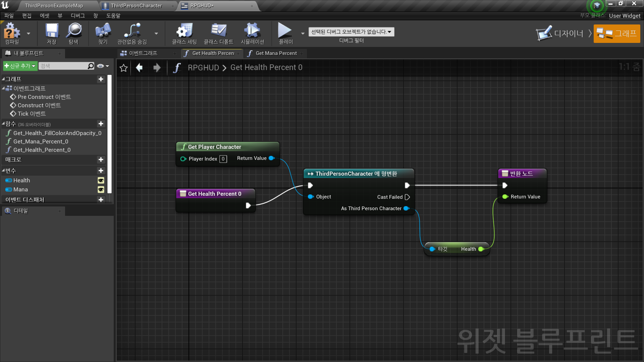Toggle Health variable visibility eye
This screenshot has width=644, height=362.
101,180
